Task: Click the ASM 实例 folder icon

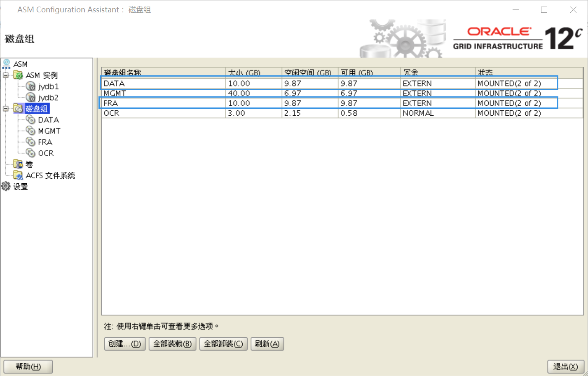Action: (19, 75)
